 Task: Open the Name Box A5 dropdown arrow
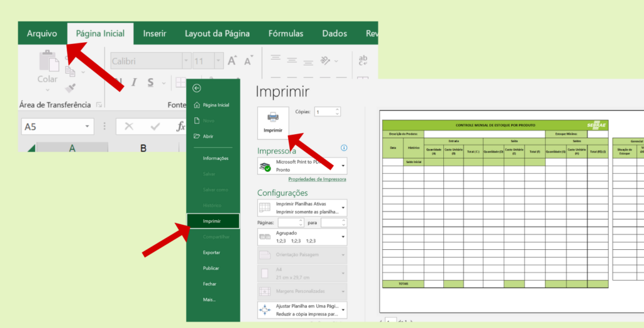(87, 127)
